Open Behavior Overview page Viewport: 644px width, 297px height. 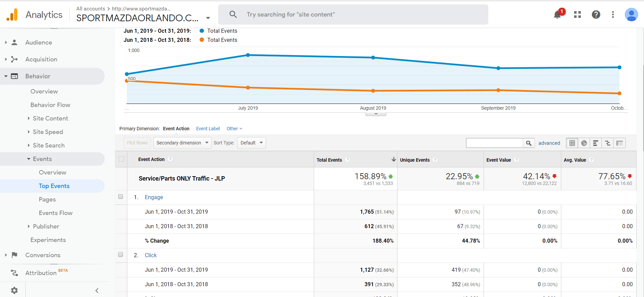[44, 91]
